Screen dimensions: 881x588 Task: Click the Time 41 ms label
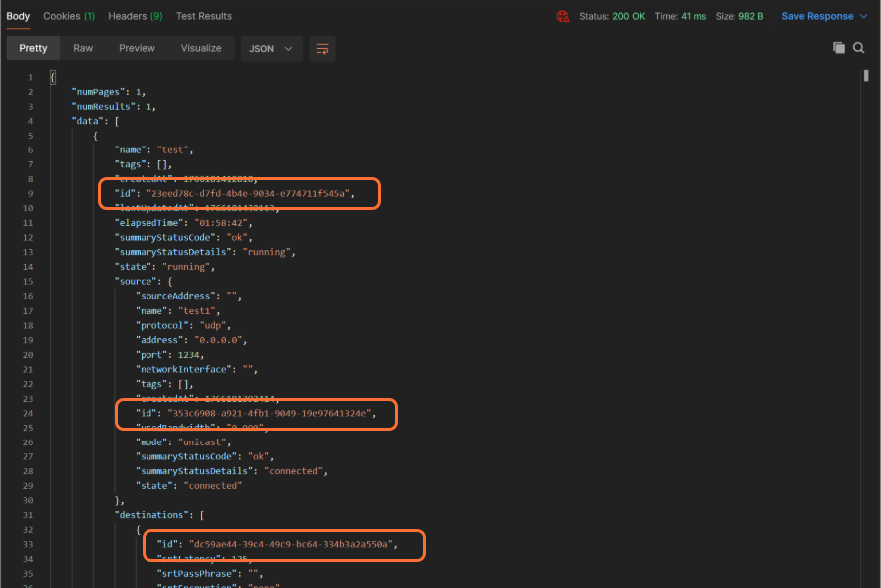tap(680, 16)
